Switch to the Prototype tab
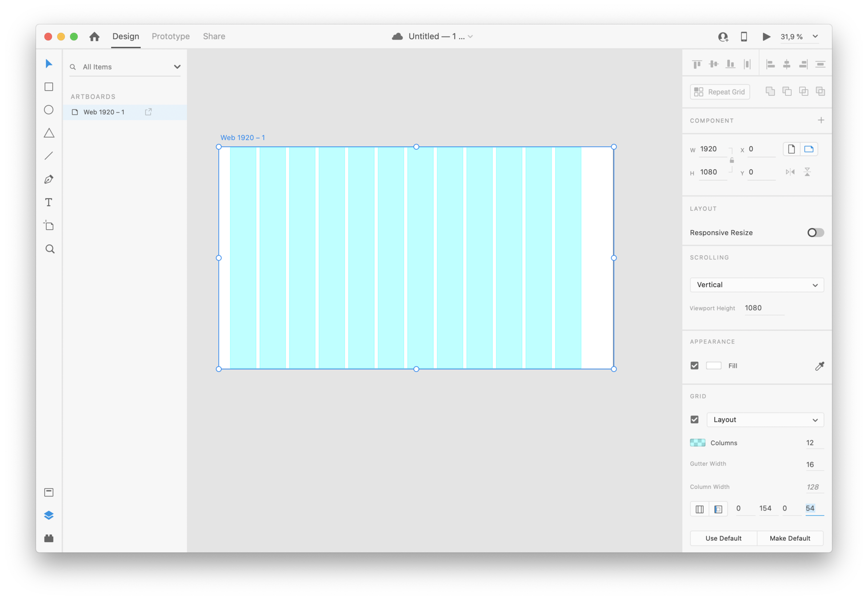Viewport: 868px width, 600px height. 171,36
